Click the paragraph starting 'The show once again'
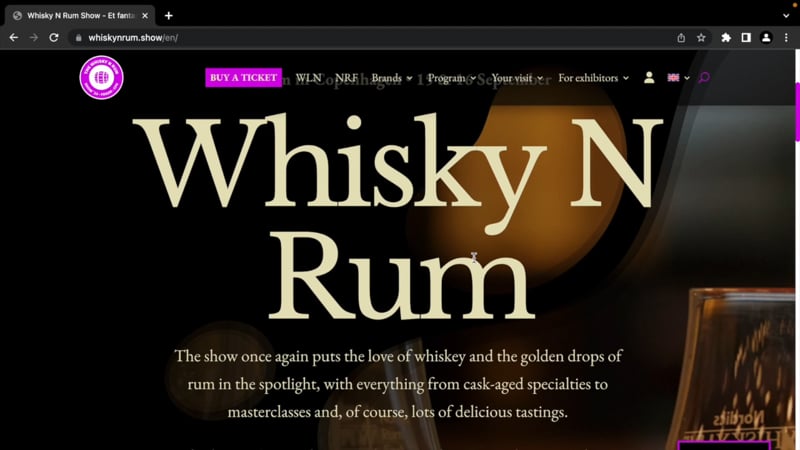This screenshot has width=800, height=450. point(398,384)
